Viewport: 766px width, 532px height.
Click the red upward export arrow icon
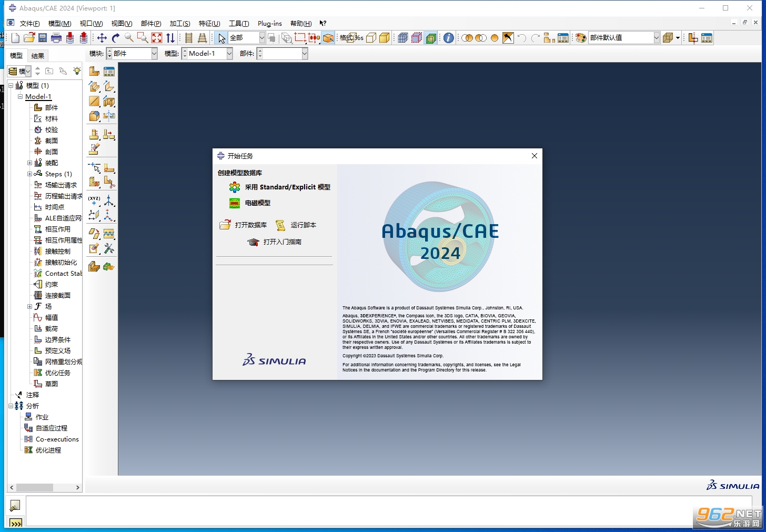point(84,38)
